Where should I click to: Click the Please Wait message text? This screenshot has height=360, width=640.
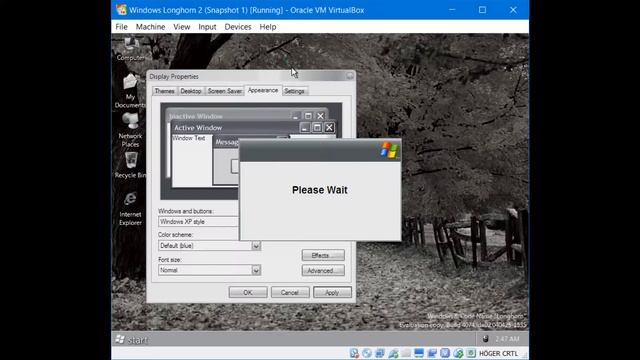[320, 190]
